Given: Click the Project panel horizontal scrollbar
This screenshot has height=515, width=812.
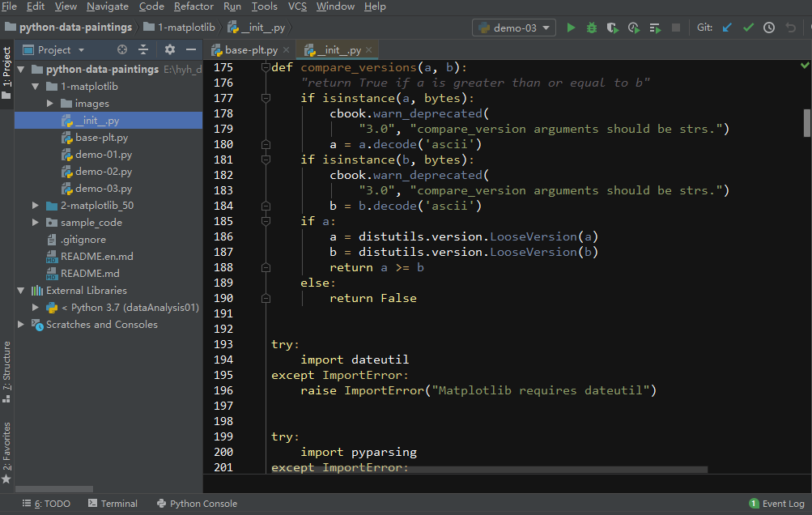Looking at the screenshot, I should 54,489.
